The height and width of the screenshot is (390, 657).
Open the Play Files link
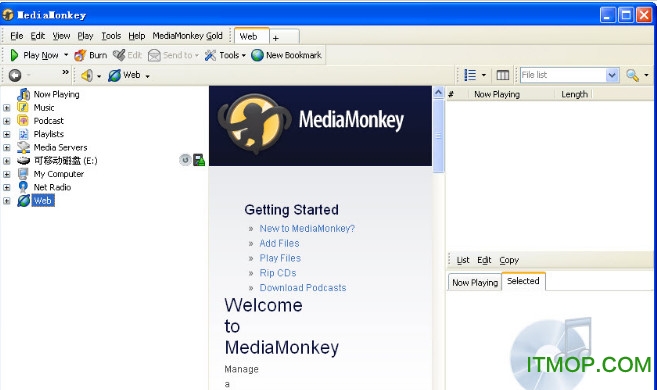pos(280,258)
